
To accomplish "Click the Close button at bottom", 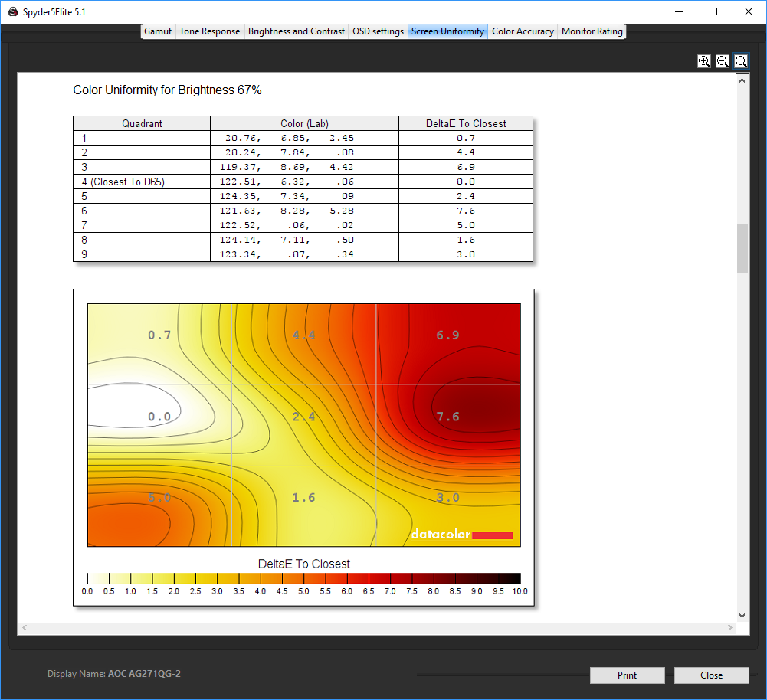I will [711, 675].
